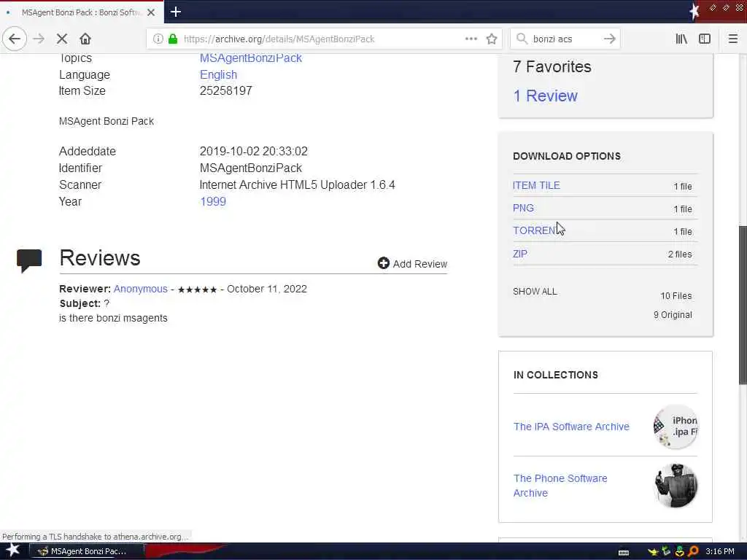This screenshot has height=560, width=747.
Task: Click the review text is there bonzi msagents
Action: pyautogui.click(x=113, y=318)
